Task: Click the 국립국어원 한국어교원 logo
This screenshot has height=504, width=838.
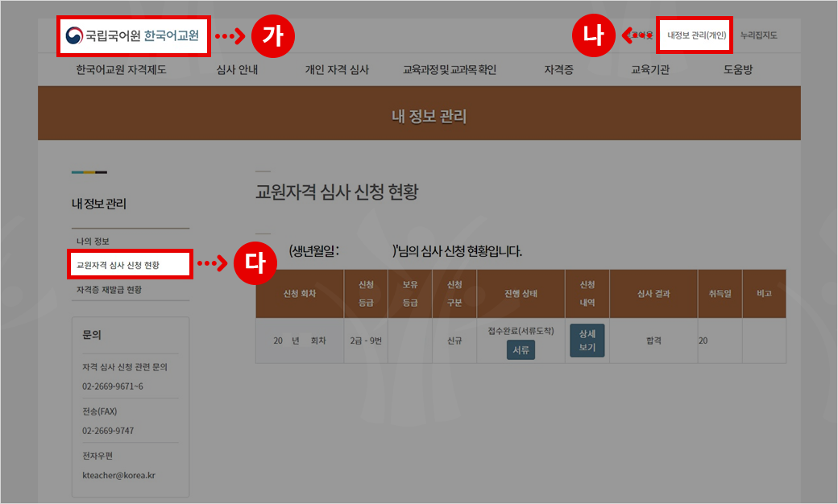Action: point(133,36)
